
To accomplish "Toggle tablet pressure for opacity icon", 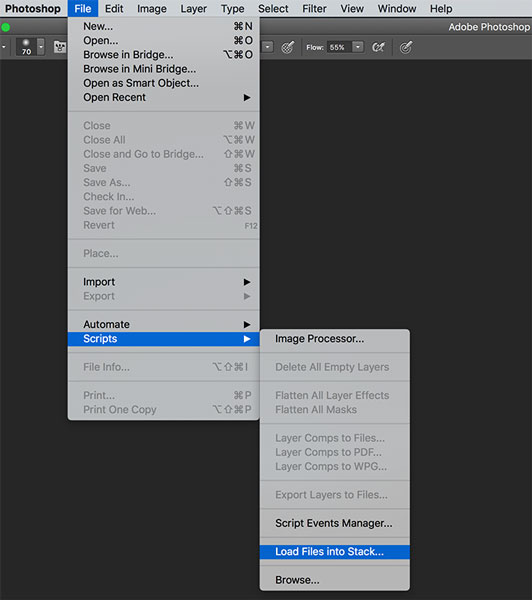I will click(x=288, y=47).
